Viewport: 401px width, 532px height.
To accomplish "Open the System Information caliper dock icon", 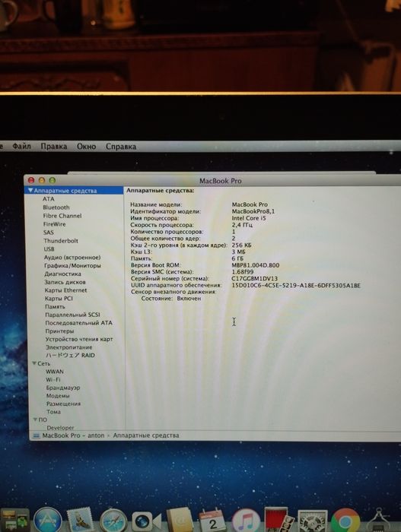I will tap(380, 520).
